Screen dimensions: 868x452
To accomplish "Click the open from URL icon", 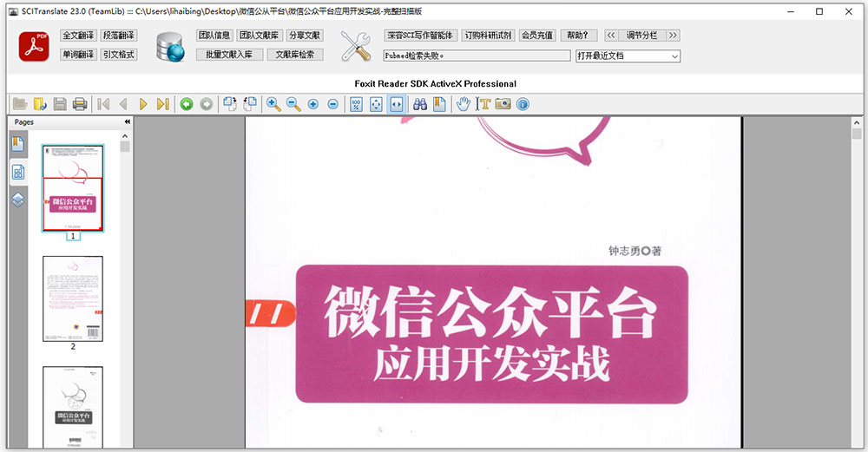I will 40,104.
